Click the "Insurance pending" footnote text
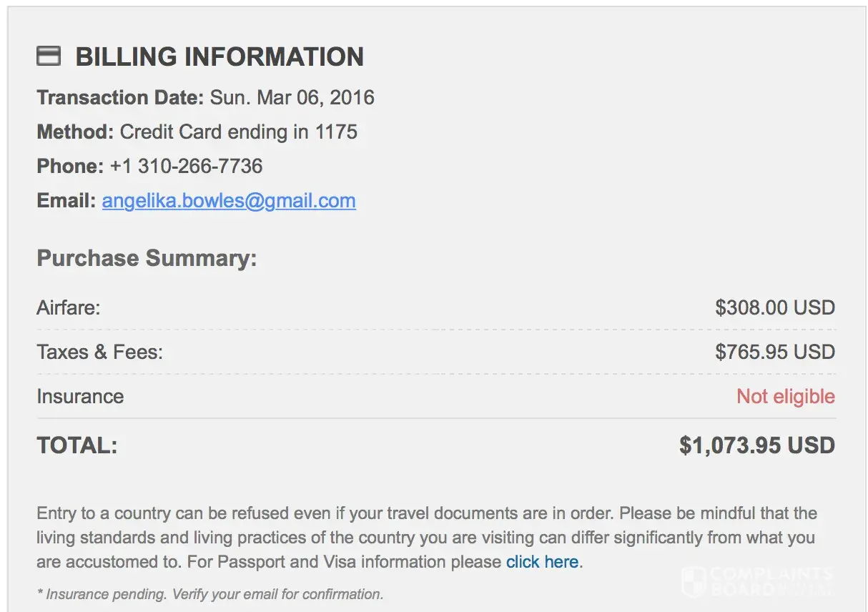 209,594
